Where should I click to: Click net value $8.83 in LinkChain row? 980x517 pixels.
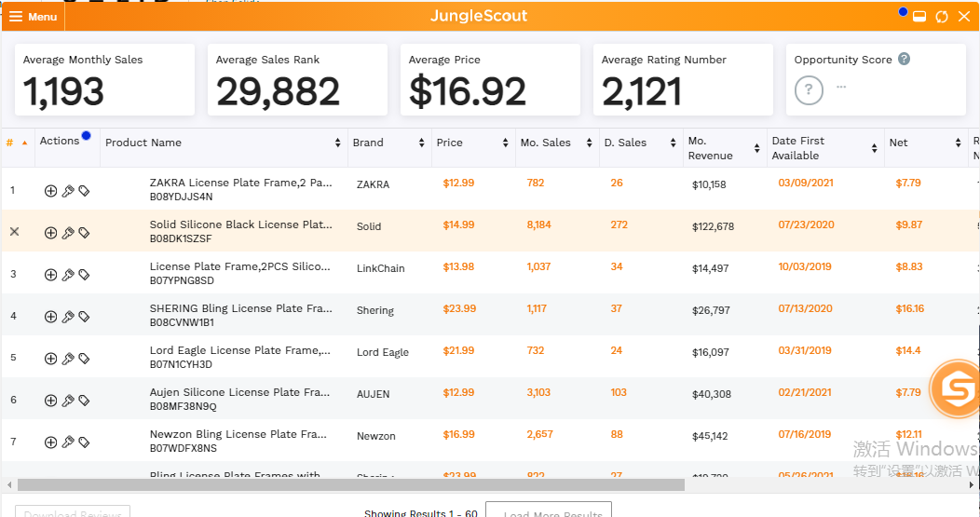(909, 266)
